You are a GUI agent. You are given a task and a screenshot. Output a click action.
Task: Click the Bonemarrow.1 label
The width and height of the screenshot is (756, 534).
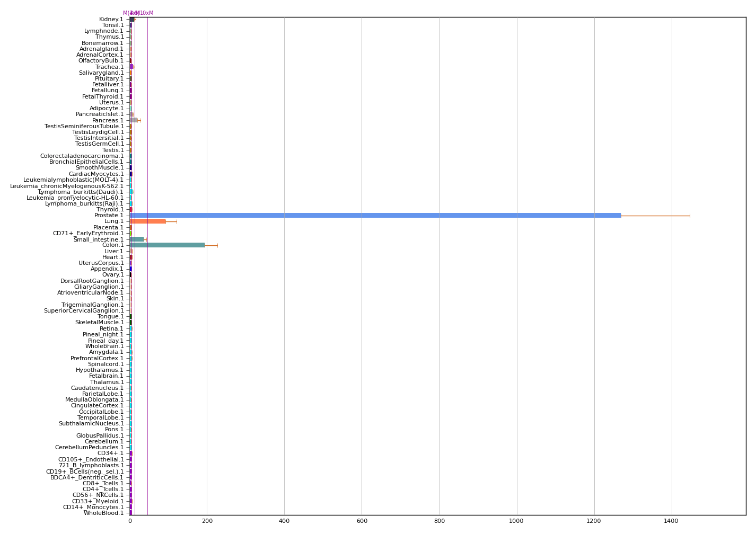click(x=102, y=43)
